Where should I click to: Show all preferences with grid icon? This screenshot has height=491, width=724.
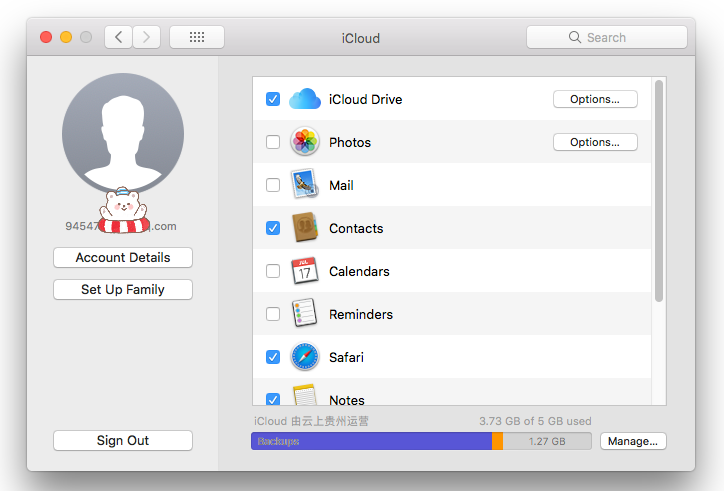point(197,37)
